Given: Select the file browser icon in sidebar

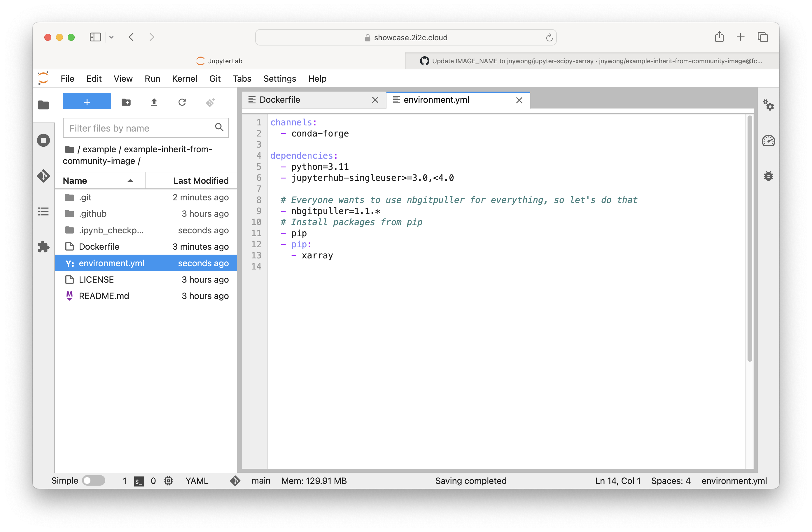Looking at the screenshot, I should coord(43,105).
